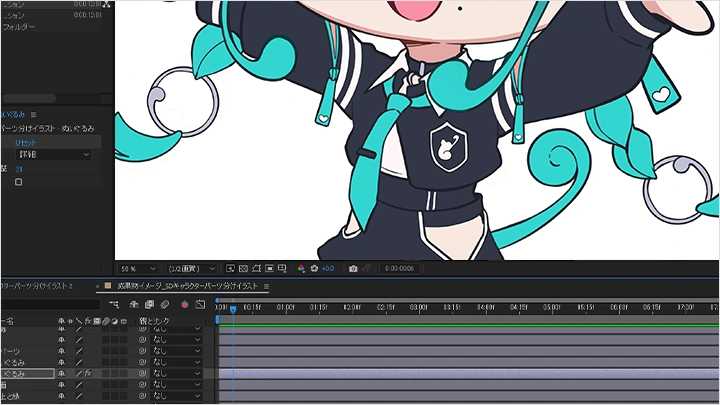This screenshot has width=720, height=405.
Task: Enable the frame blending icon in timeline
Action: pos(149,304)
